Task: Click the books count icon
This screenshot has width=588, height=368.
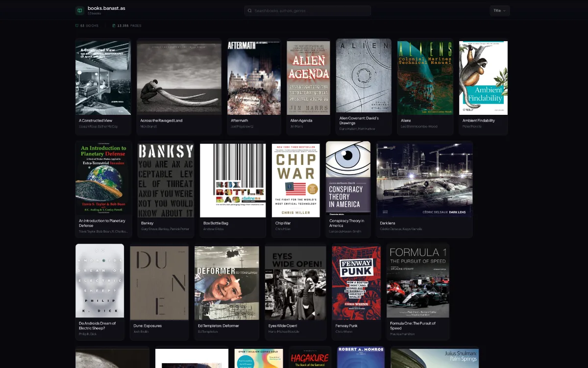Action: (77, 26)
